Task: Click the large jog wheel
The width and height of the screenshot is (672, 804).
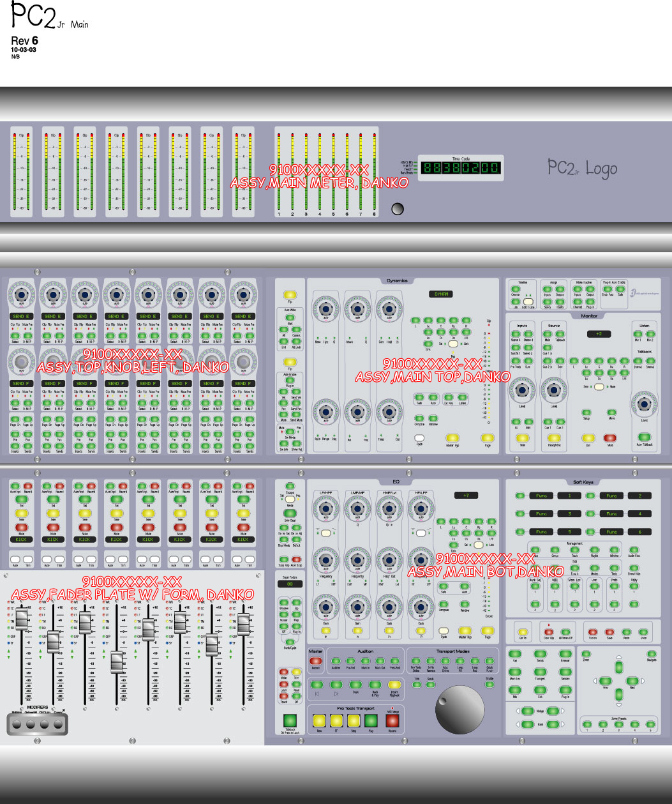Action: click(459, 709)
